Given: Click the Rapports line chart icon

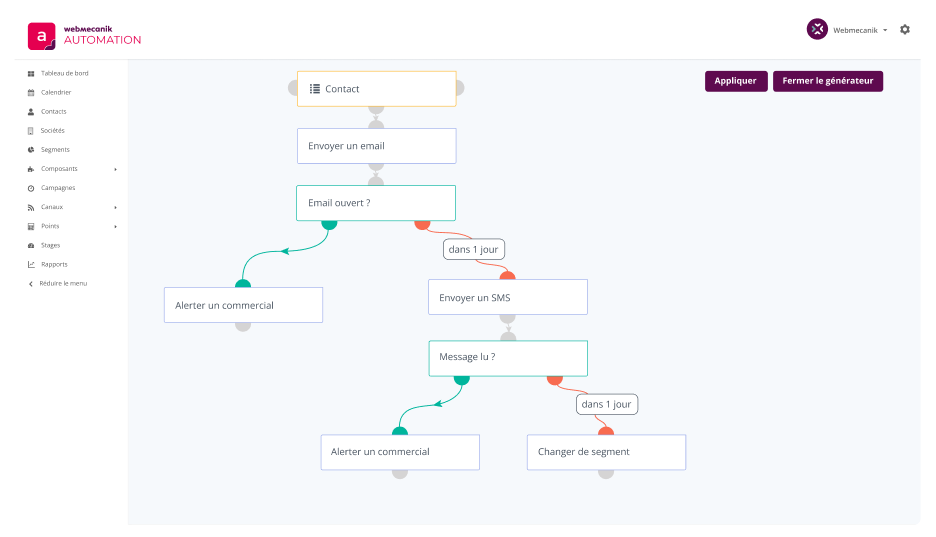Looking at the screenshot, I should [x=31, y=264].
